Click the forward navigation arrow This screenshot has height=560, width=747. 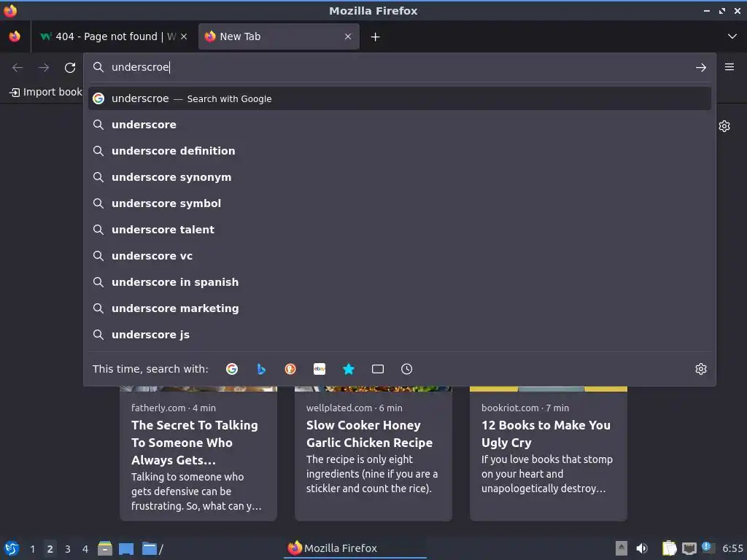pos(44,68)
